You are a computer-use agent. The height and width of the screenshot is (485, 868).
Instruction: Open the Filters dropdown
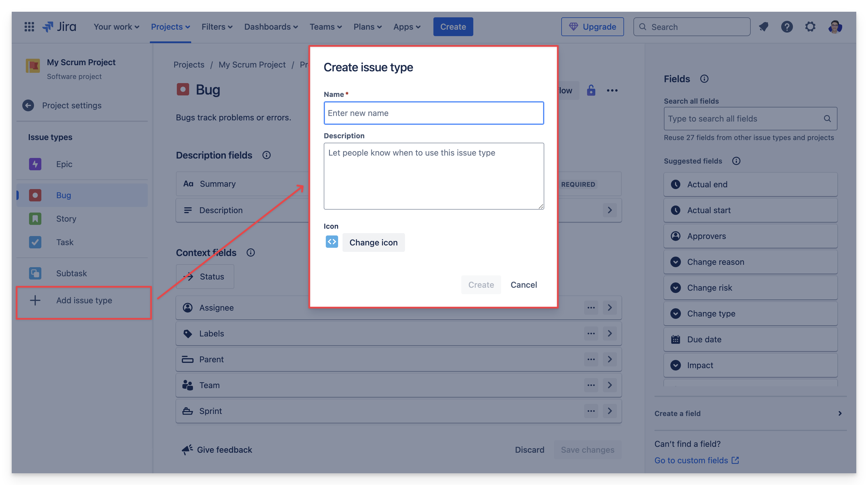pyautogui.click(x=217, y=27)
